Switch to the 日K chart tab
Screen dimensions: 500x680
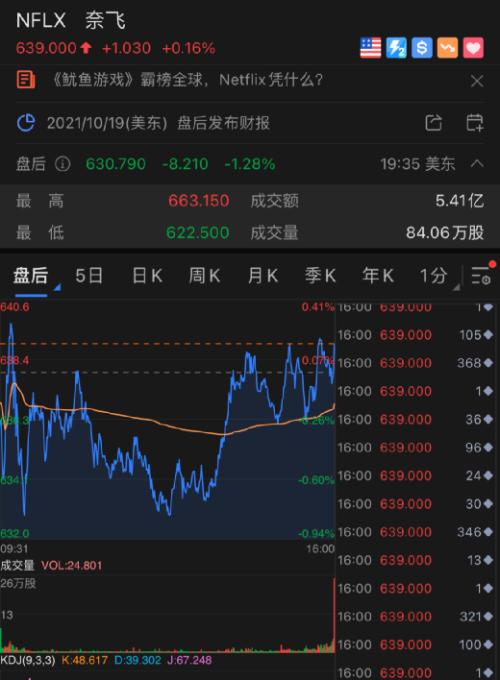[x=147, y=275]
